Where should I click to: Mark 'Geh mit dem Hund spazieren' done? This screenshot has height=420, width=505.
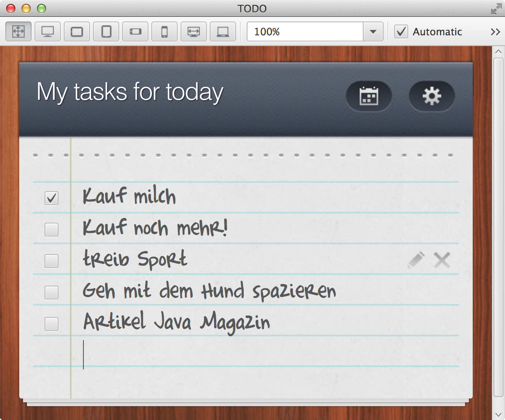(51, 293)
